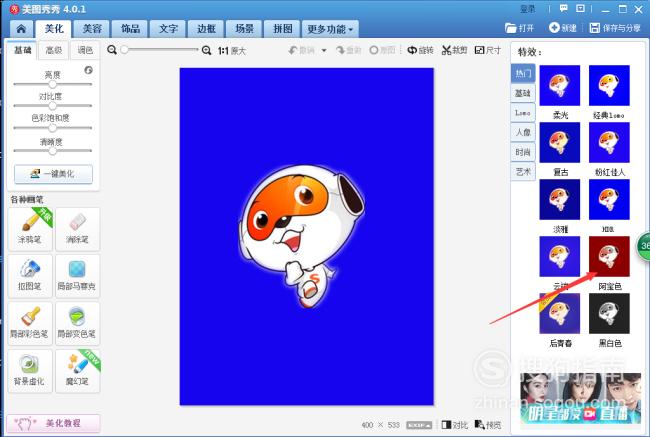The image size is (650, 437).
Task: Open the 边框 tab
Action: [206, 29]
